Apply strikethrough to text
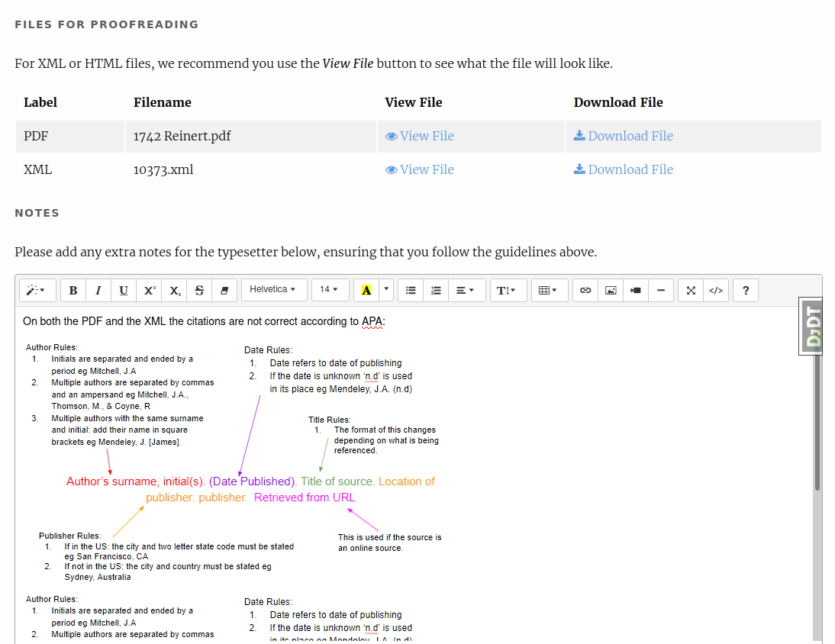 [x=199, y=290]
